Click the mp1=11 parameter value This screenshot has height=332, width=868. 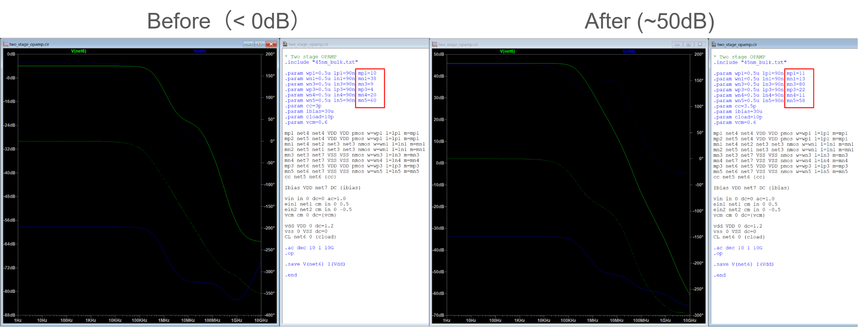[795, 74]
